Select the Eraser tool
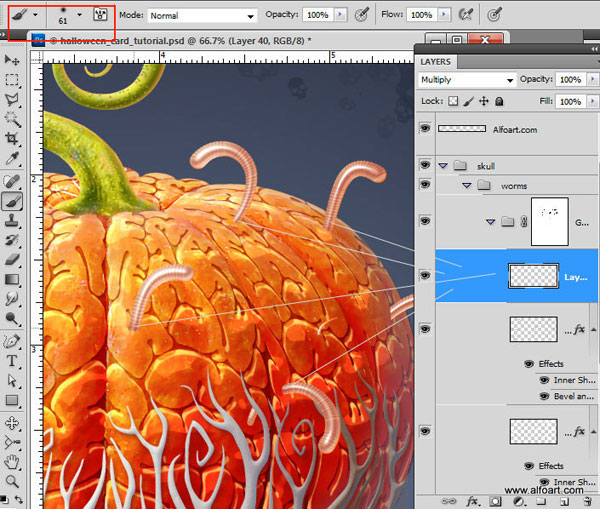The width and height of the screenshot is (600, 509). tap(11, 260)
